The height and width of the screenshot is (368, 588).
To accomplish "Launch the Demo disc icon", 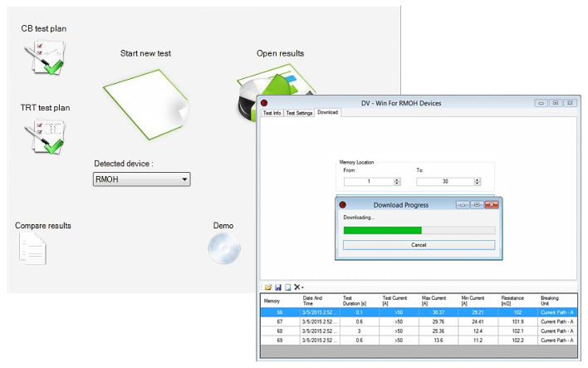I will [x=223, y=248].
